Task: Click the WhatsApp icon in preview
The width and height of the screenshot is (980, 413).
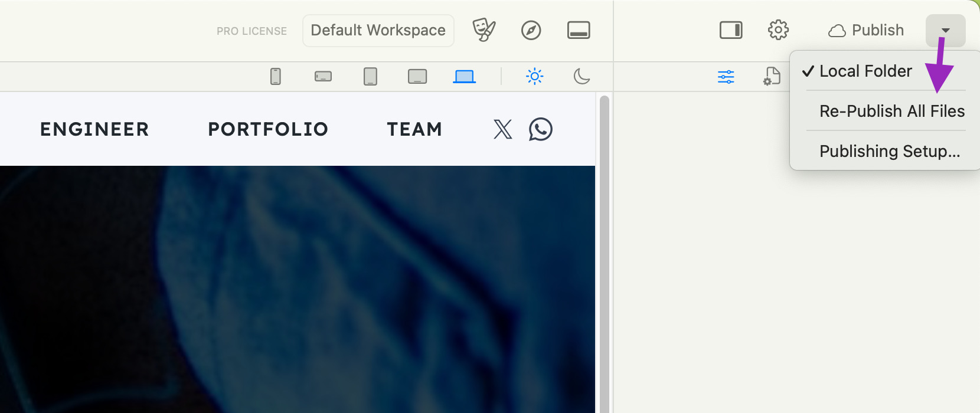Action: coord(541,129)
